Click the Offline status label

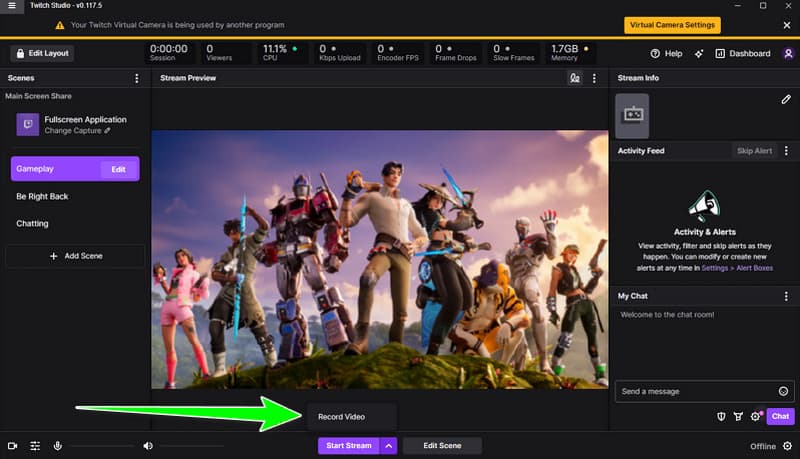(763, 446)
